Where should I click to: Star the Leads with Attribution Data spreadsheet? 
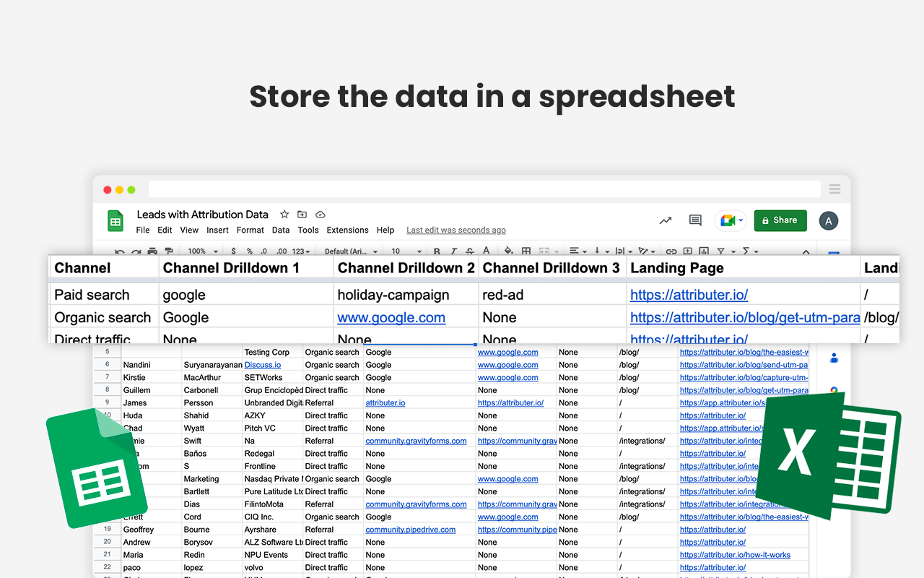pyautogui.click(x=284, y=215)
